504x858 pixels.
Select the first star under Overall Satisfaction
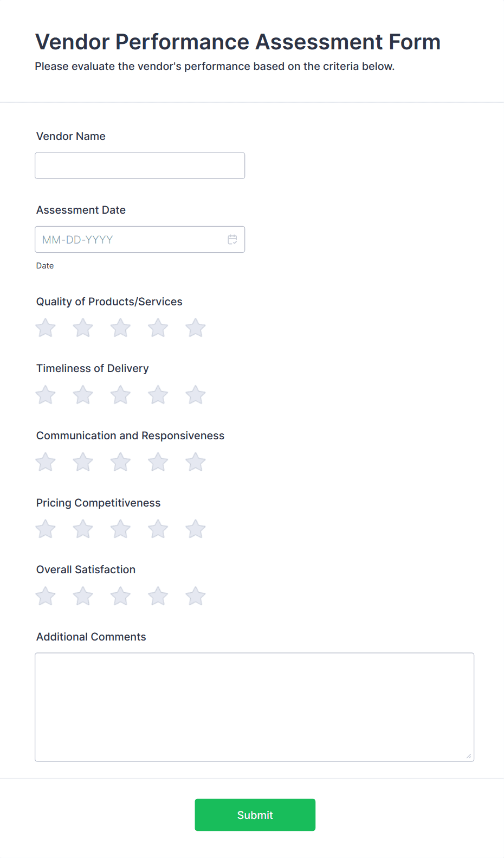pyautogui.click(x=45, y=596)
